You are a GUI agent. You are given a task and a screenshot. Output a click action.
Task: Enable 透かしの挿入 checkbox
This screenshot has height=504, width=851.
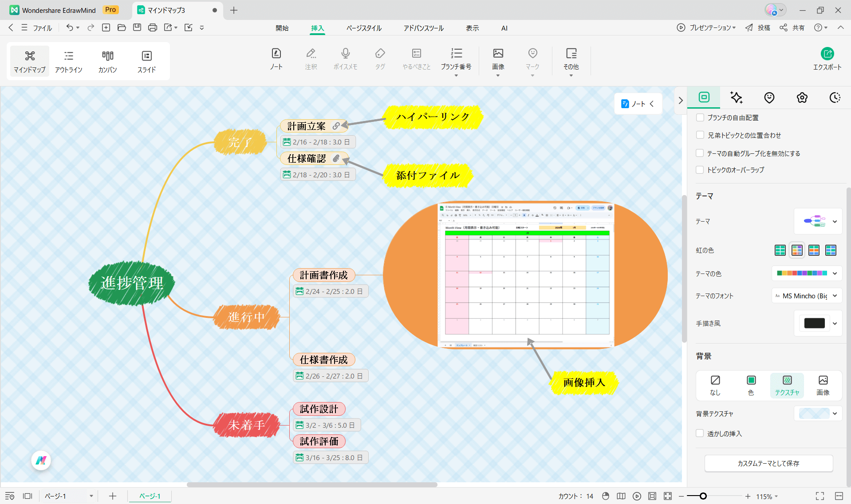(x=700, y=434)
